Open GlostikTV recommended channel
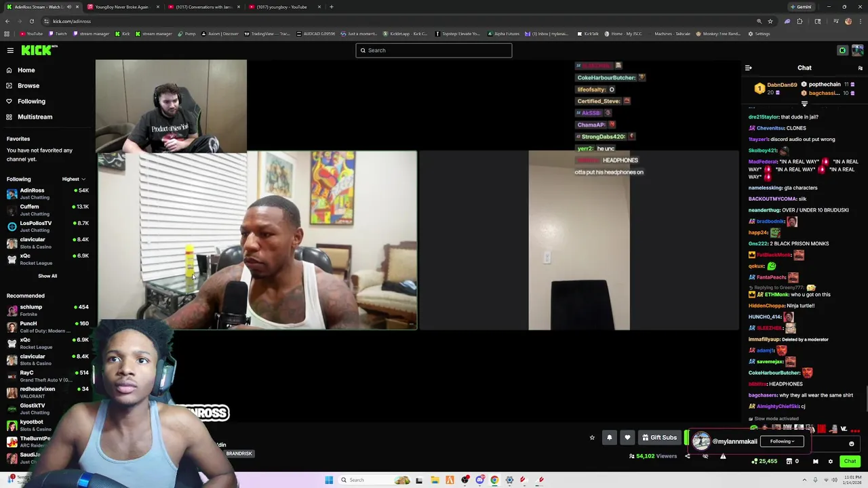 pos(47,409)
